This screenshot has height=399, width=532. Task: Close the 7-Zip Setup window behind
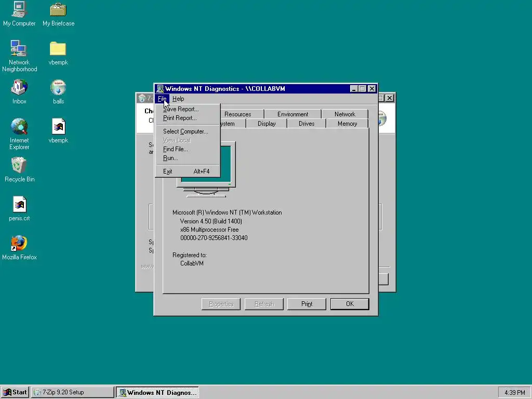pos(390,98)
